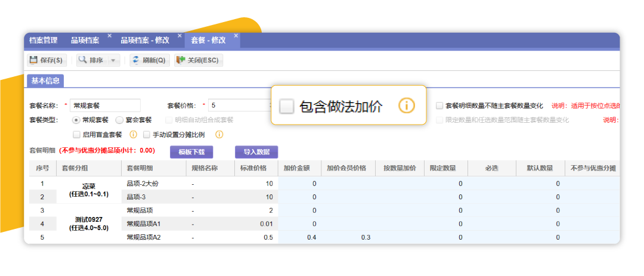Click the 标准价格 column header
644x276 pixels.
[x=256, y=168]
